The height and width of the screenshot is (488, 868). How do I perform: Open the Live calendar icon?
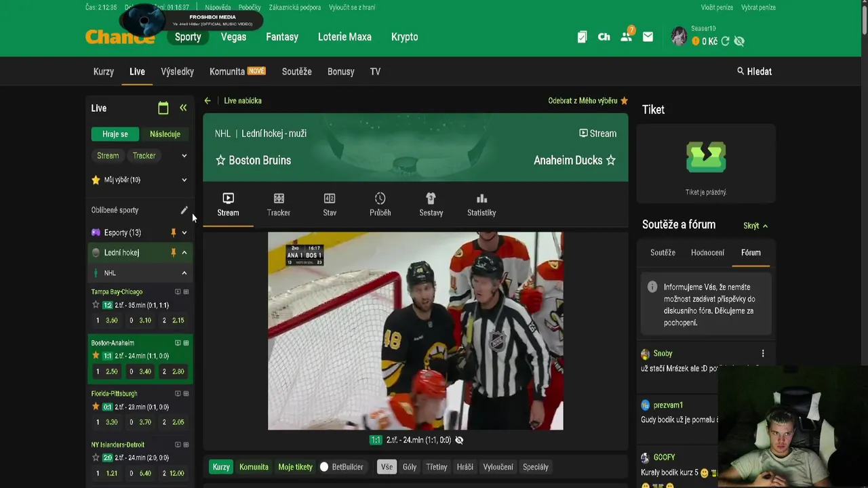tap(163, 108)
